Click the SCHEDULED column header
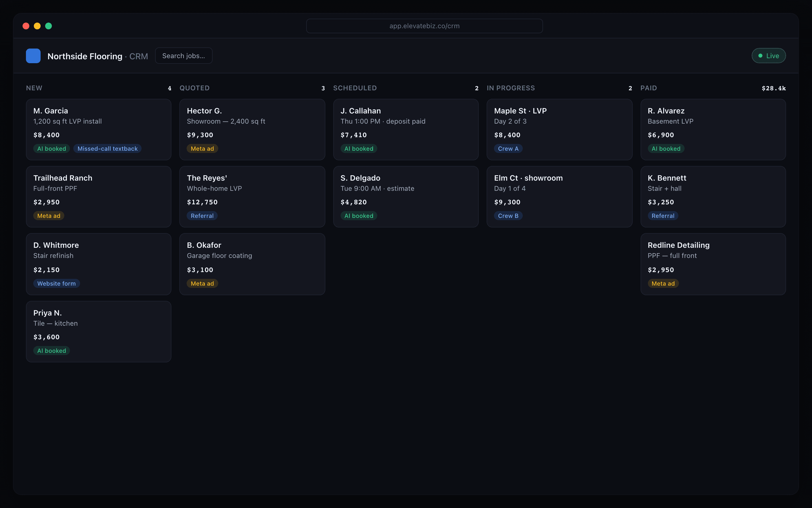The width and height of the screenshot is (812, 508). pos(355,88)
